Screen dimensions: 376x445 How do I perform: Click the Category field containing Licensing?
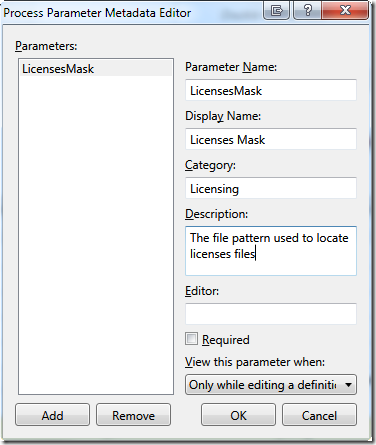pos(271,188)
